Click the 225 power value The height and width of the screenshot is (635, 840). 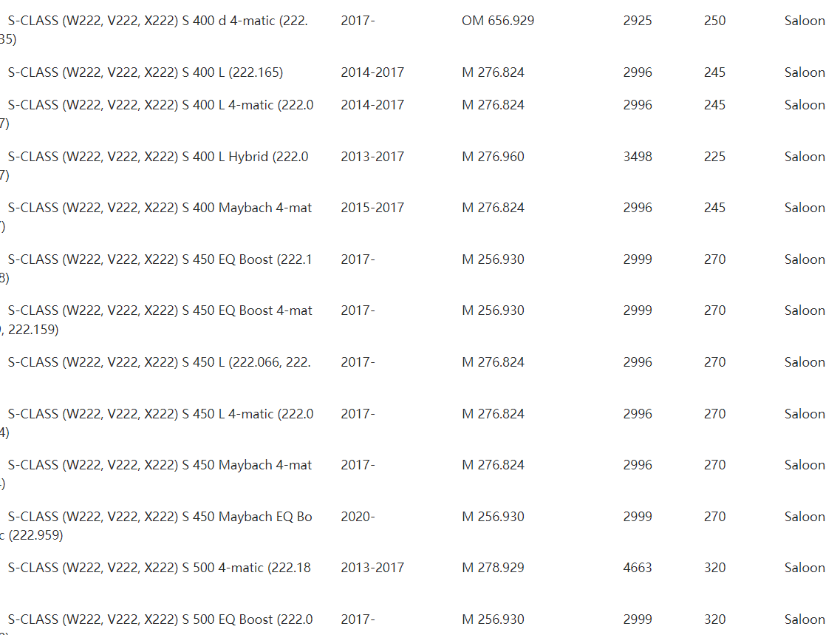point(714,157)
